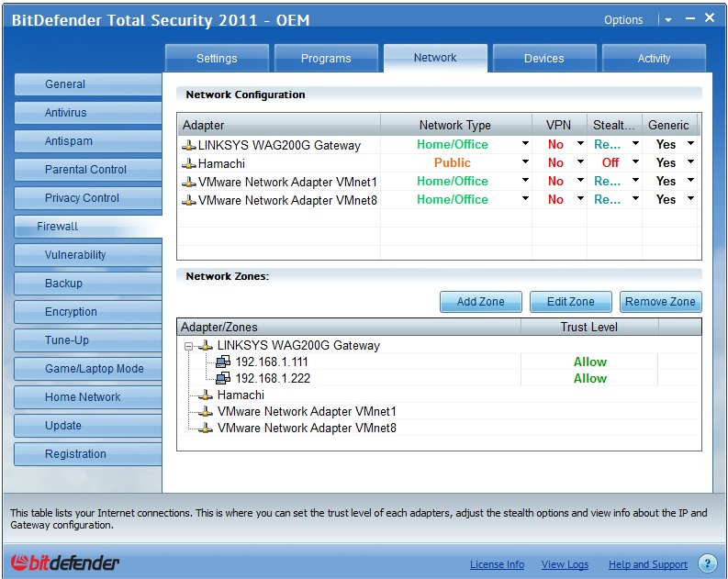Select the Firewall section in sidebar
The image size is (728, 579).
88,227
